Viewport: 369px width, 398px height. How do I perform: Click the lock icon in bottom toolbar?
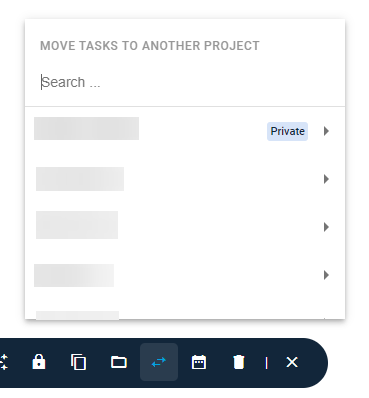click(39, 362)
